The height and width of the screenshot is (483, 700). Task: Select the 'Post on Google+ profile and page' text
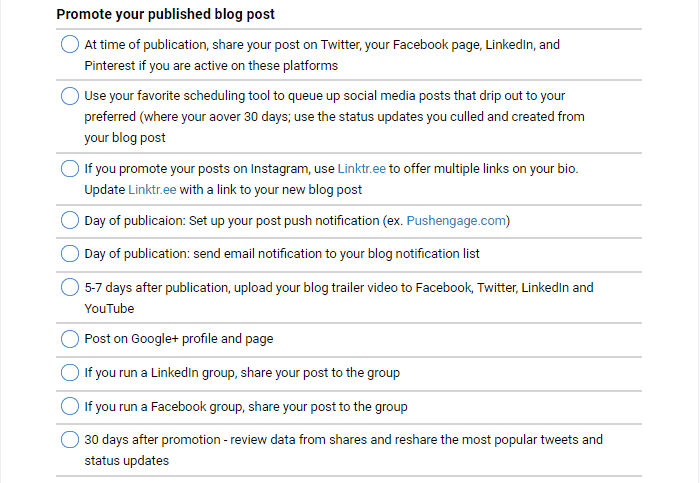click(x=179, y=339)
